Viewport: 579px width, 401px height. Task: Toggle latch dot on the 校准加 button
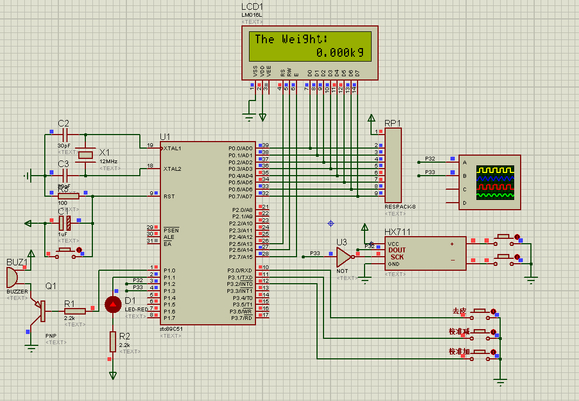click(493, 352)
